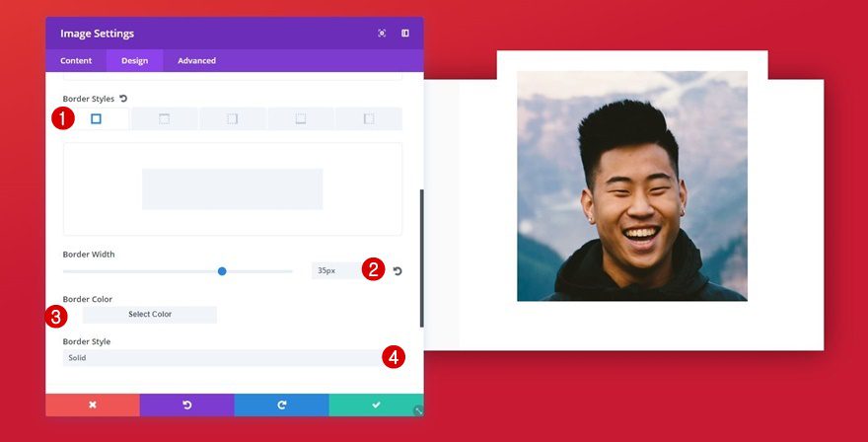868x442 pixels.
Task: Open the Design tab
Action: point(134,61)
